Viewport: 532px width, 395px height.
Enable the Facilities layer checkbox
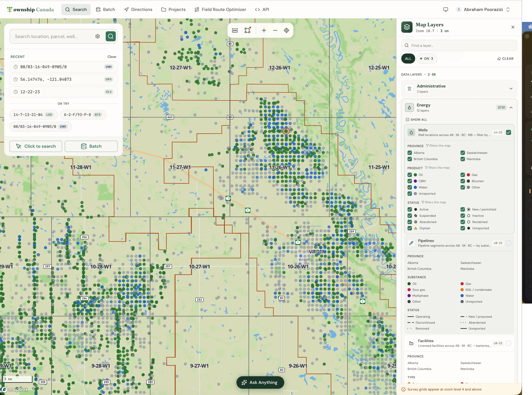[508, 343]
